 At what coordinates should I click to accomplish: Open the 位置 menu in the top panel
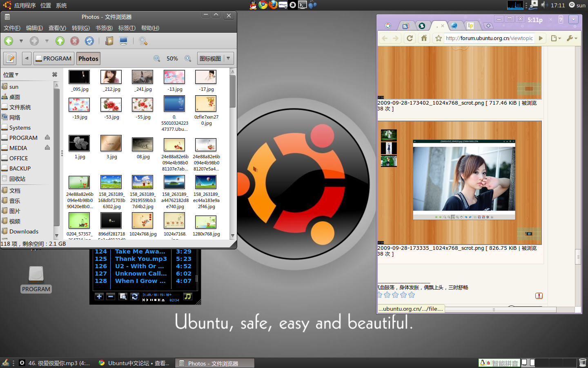point(46,5)
